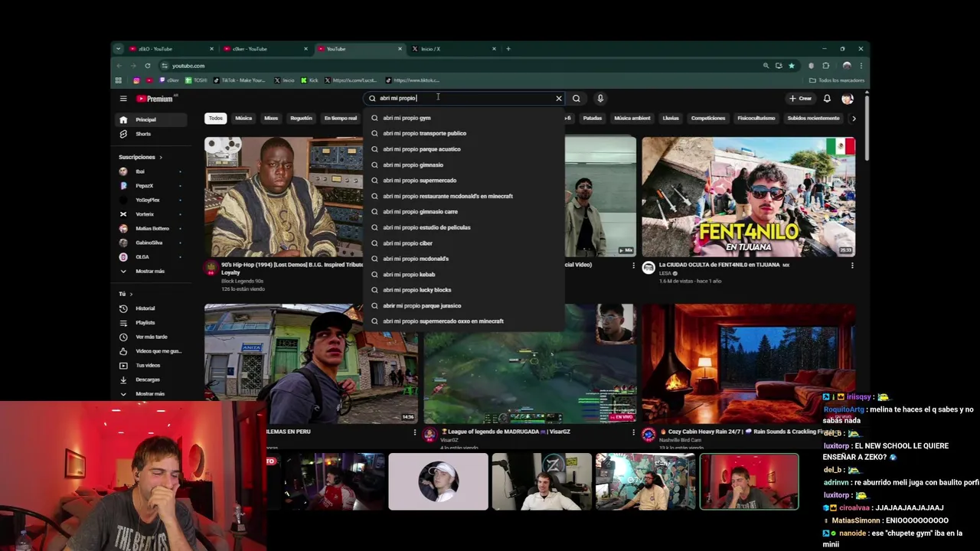Open the Cozy Cabin Heavy Rain video thumbnail
Viewport: 980px width, 551px height.
[749, 364]
